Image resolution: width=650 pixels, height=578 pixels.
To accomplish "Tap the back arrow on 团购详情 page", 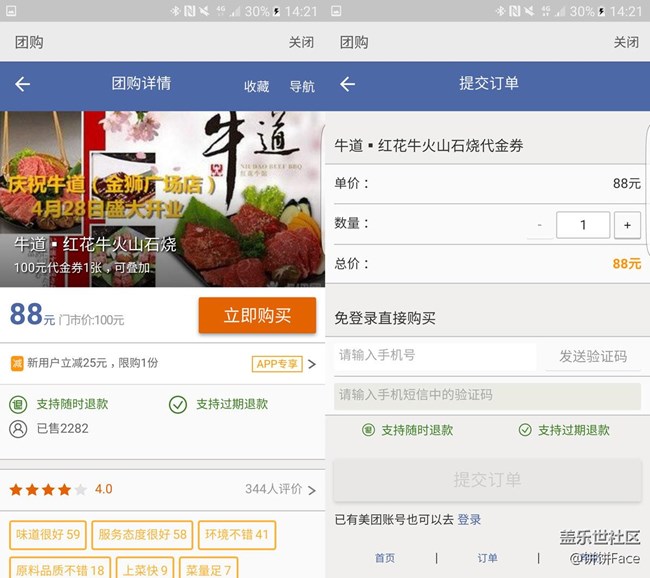I will 22,85.
